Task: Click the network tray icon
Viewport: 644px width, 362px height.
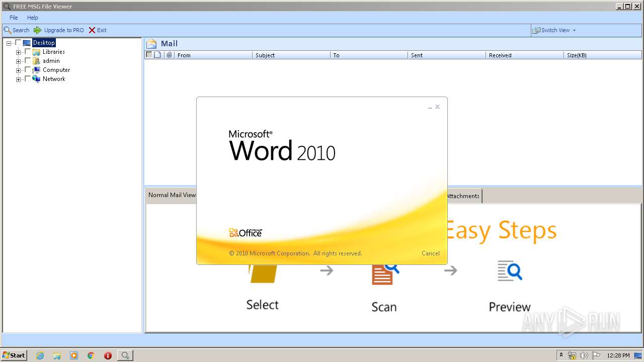Action: tap(572, 355)
